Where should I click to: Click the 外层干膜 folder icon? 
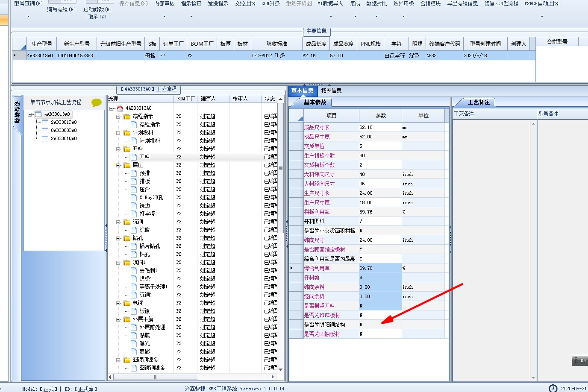pos(127,319)
